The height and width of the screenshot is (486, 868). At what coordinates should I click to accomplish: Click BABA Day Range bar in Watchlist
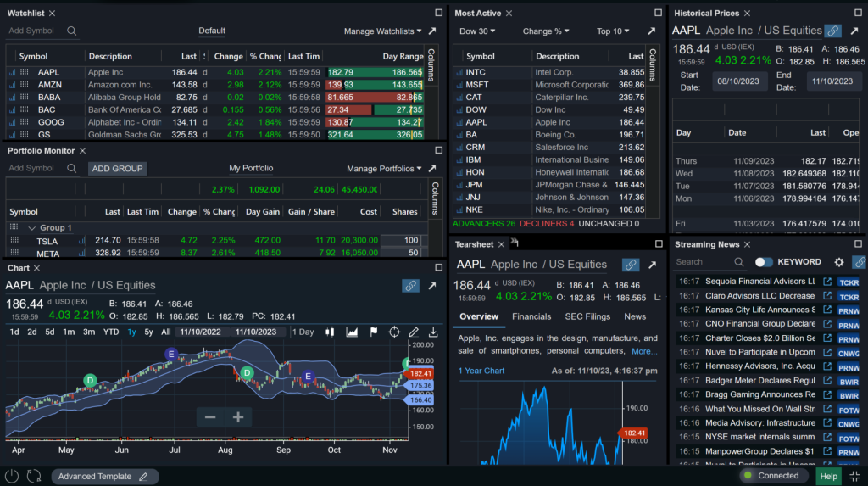point(375,97)
